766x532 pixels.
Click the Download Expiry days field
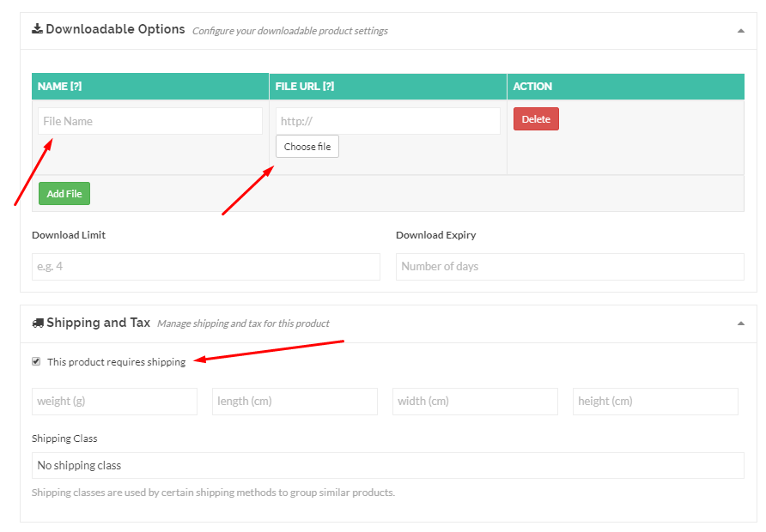tap(570, 267)
